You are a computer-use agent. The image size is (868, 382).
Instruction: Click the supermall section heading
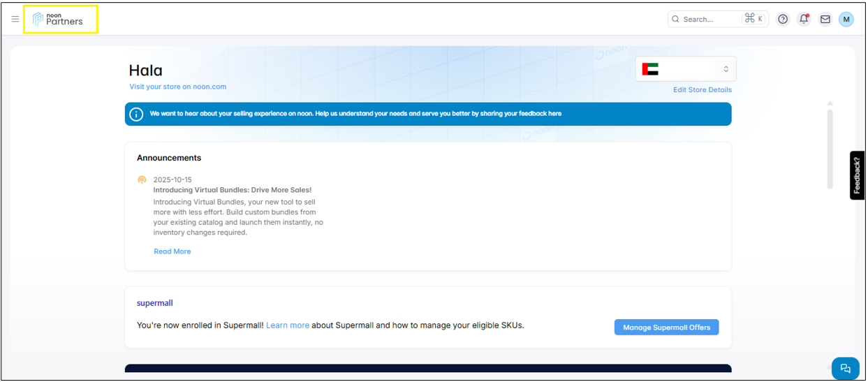pyautogui.click(x=154, y=303)
